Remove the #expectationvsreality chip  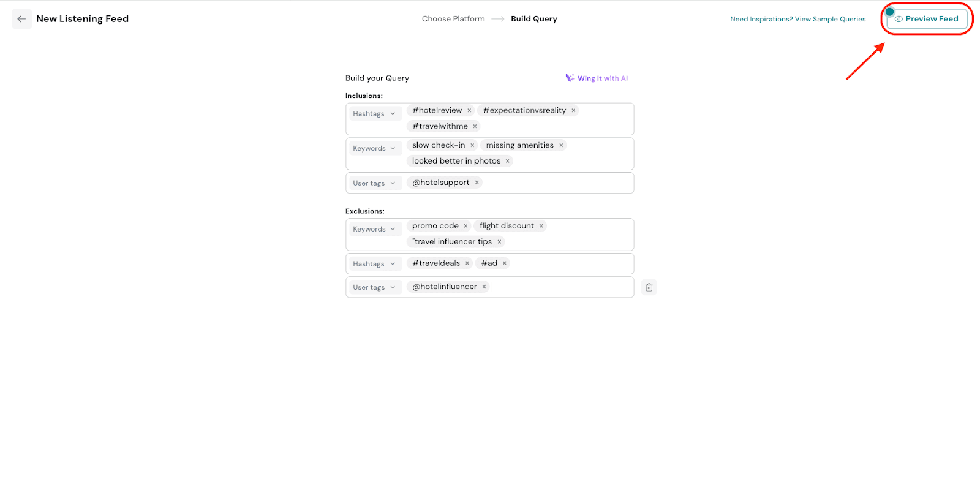pyautogui.click(x=573, y=111)
